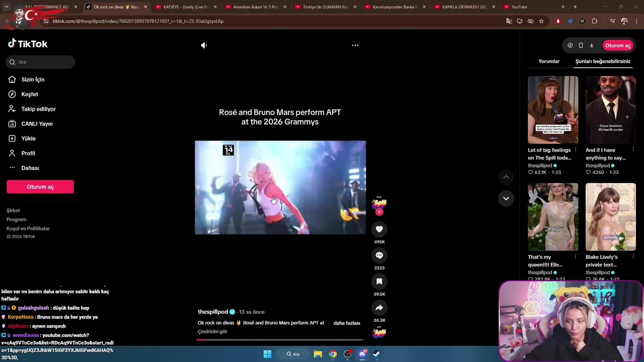Expand caption with 'daha fazlası'
The width and height of the screenshot is (644, 362).
pyautogui.click(x=347, y=323)
